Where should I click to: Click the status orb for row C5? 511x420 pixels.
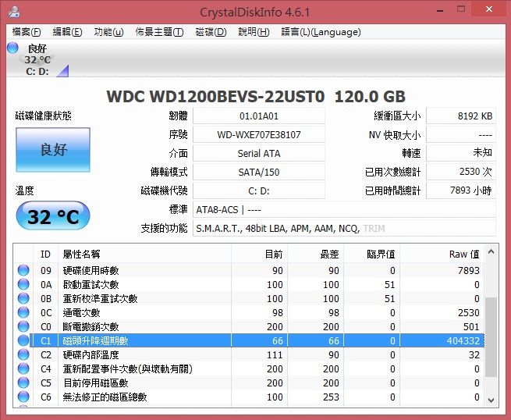(x=23, y=383)
